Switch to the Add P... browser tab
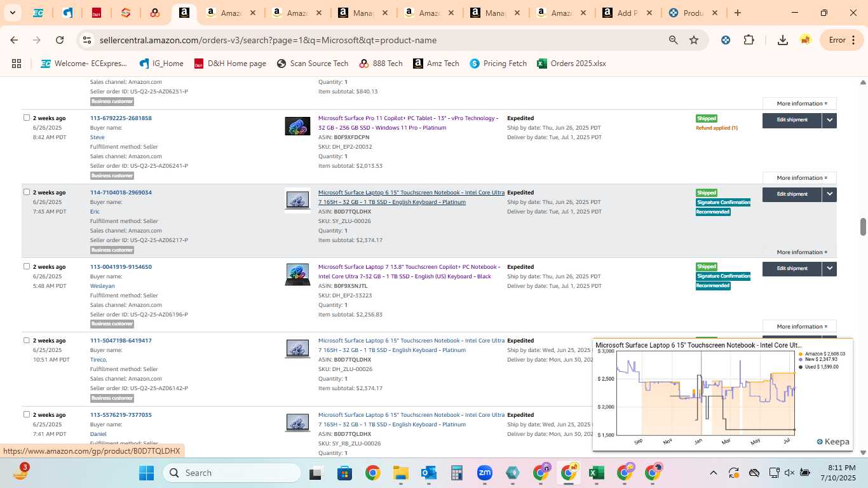Screen dimensions: 868x488 tap(626, 13)
